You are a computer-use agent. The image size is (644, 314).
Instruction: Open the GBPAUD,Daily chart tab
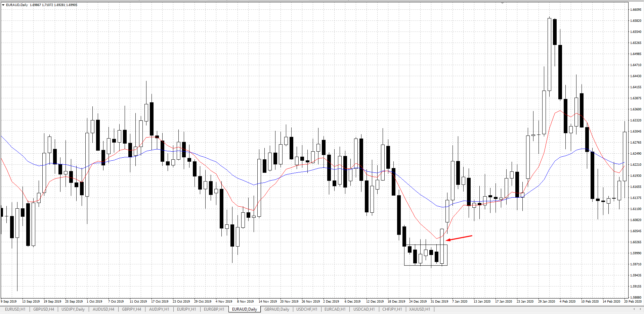click(x=277, y=309)
